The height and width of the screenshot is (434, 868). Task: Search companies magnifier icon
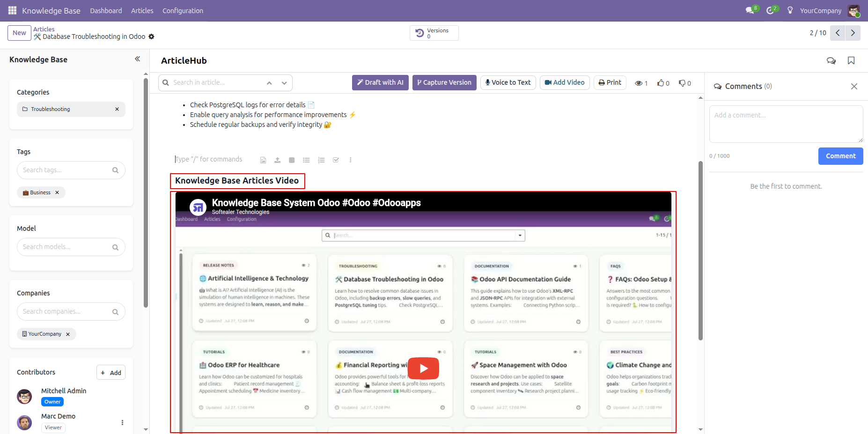(115, 312)
